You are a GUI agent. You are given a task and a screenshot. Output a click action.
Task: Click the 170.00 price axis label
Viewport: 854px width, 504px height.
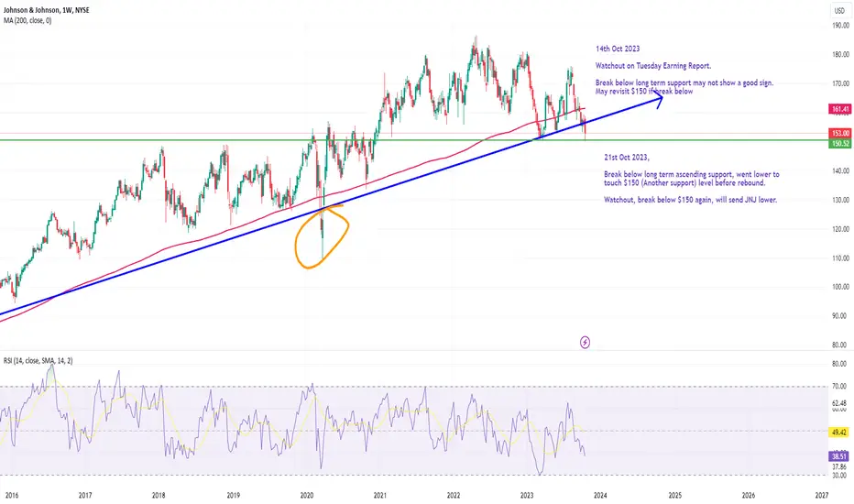(x=840, y=84)
